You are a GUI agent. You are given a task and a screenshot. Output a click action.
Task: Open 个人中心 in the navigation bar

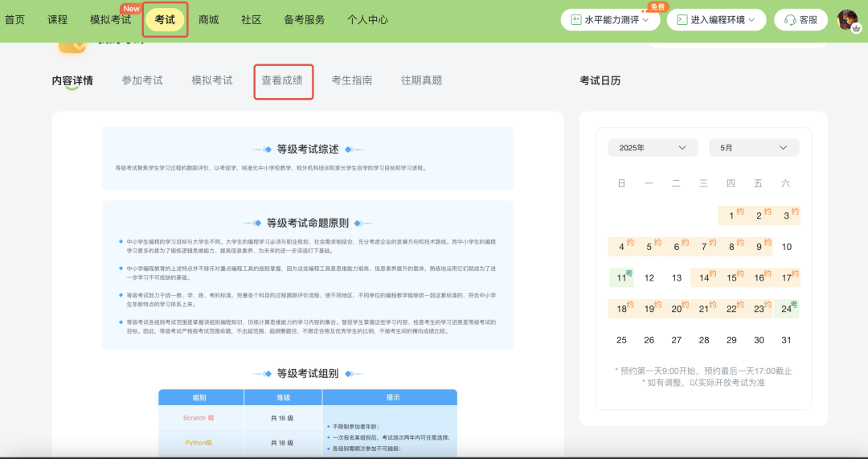pos(367,19)
